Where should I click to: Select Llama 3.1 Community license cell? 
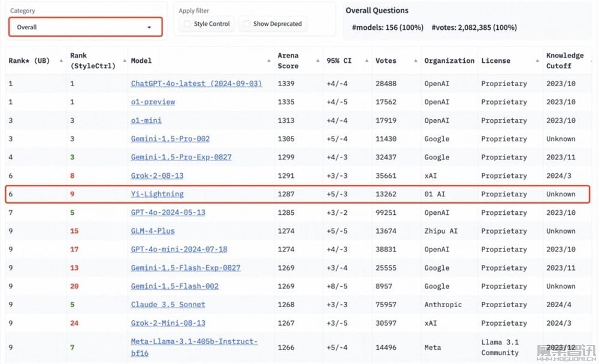tap(500, 347)
